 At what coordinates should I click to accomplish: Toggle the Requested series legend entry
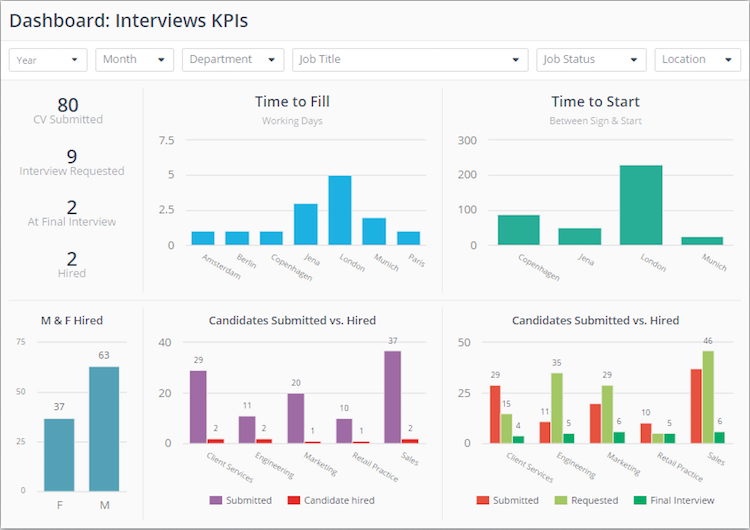point(561,500)
